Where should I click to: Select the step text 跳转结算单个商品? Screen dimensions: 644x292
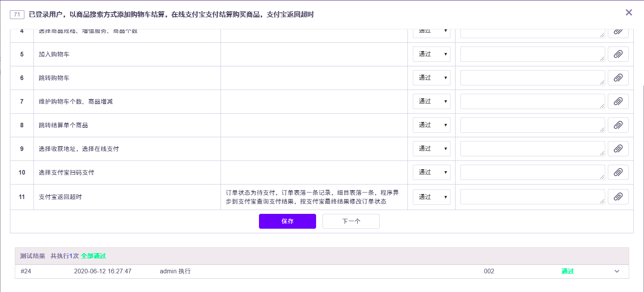[63, 125]
